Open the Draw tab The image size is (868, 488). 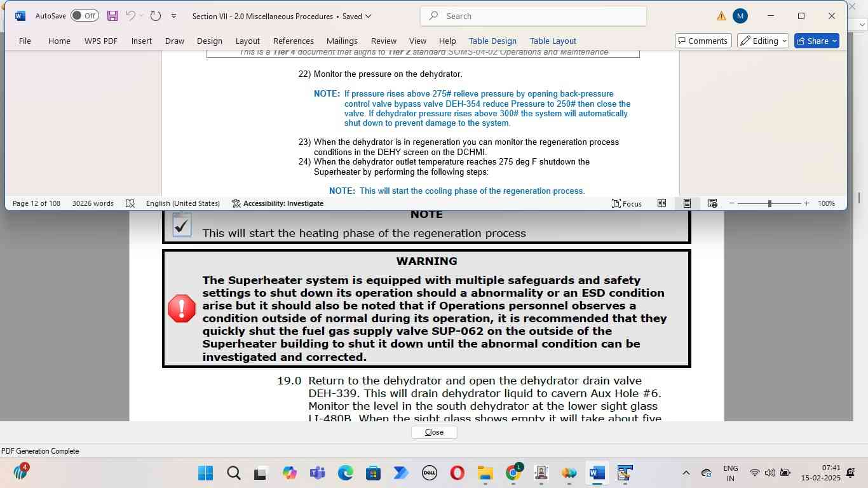pos(175,41)
